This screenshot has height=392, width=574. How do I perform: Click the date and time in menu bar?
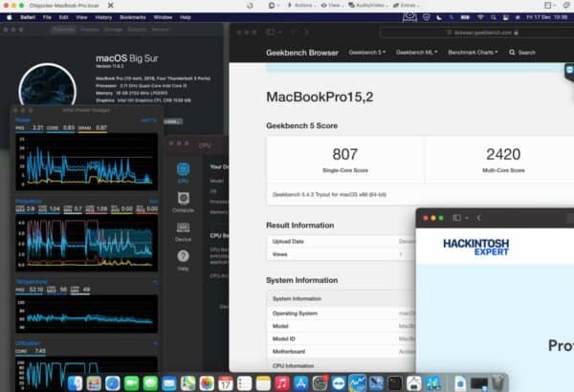tap(546, 17)
